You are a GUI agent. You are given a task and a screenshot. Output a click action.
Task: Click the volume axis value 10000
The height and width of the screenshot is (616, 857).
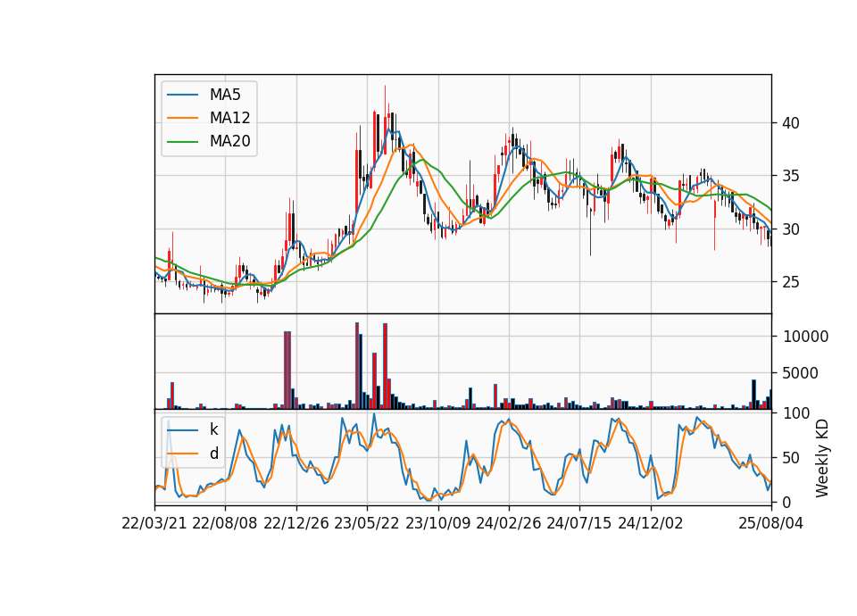pyautogui.click(x=805, y=337)
